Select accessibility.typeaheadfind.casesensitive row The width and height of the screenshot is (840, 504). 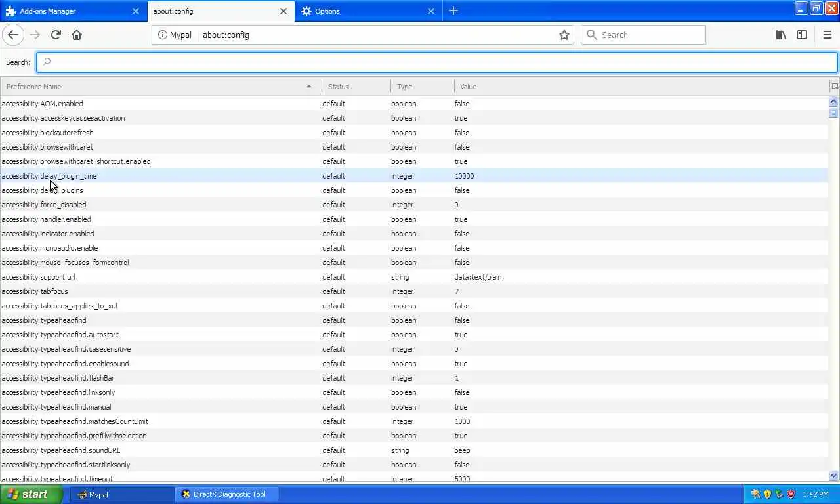[x=414, y=349]
